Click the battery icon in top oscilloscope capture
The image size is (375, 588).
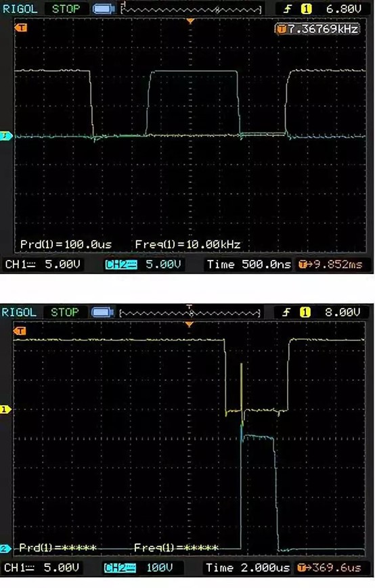104,9
